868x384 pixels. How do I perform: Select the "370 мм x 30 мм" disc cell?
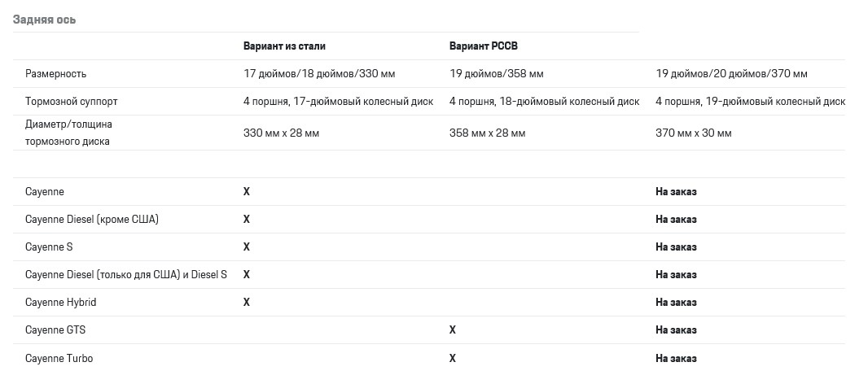(x=693, y=133)
